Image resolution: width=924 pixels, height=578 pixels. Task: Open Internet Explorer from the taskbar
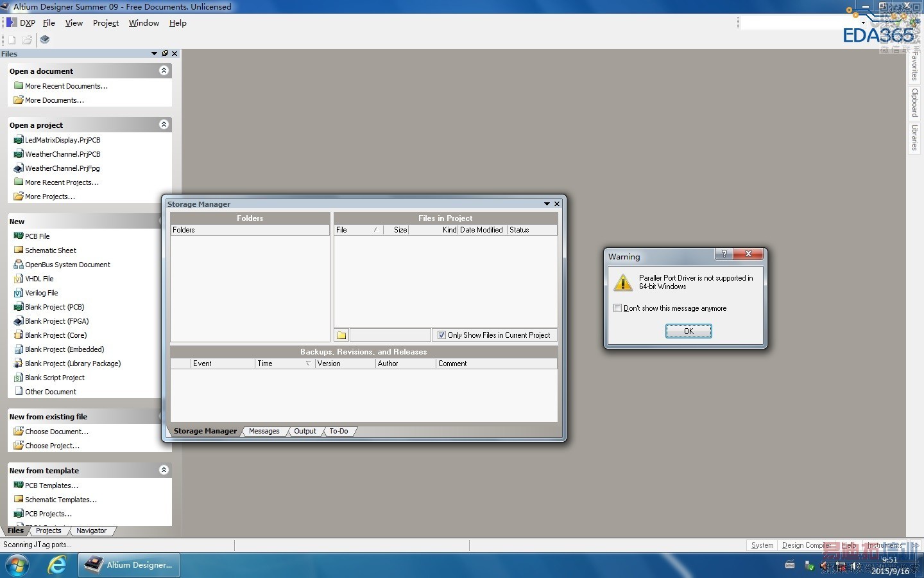pyautogui.click(x=58, y=565)
